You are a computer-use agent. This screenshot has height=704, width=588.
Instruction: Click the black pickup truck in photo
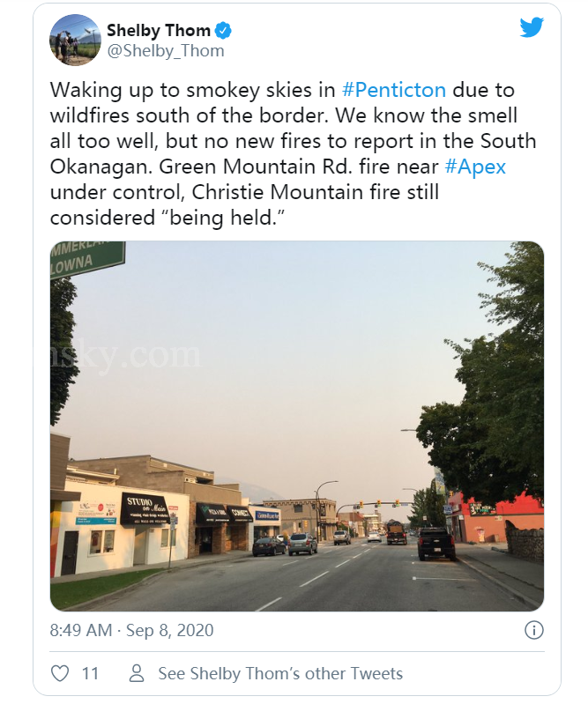[435, 544]
